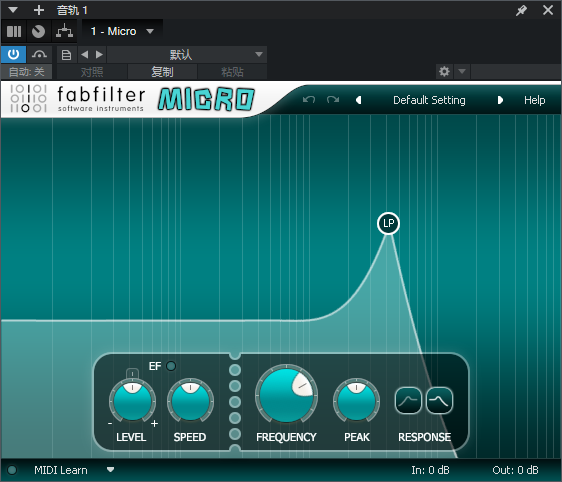Click the small marker above LEVEL knob
The height and width of the screenshot is (482, 562).
[132, 373]
